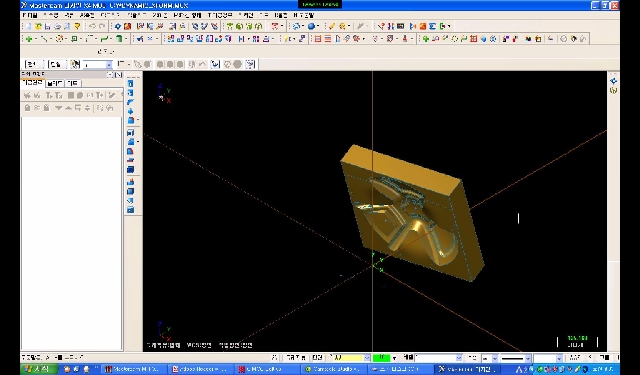Click the Camtasia Studio taskbar button
Viewport: 640px width, 375px height.
click(333, 369)
